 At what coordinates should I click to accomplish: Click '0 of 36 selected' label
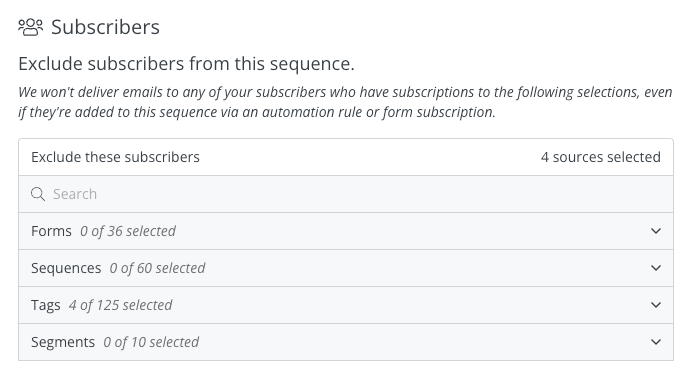[128, 231]
